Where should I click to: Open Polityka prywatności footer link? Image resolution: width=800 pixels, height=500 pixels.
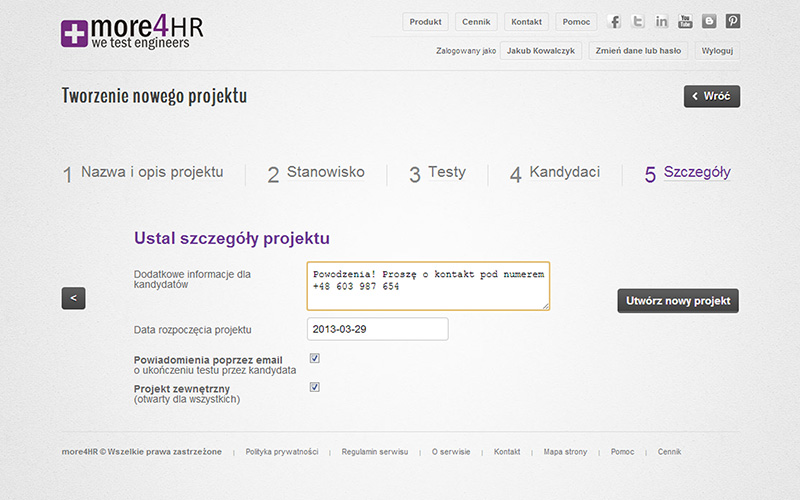click(x=282, y=452)
